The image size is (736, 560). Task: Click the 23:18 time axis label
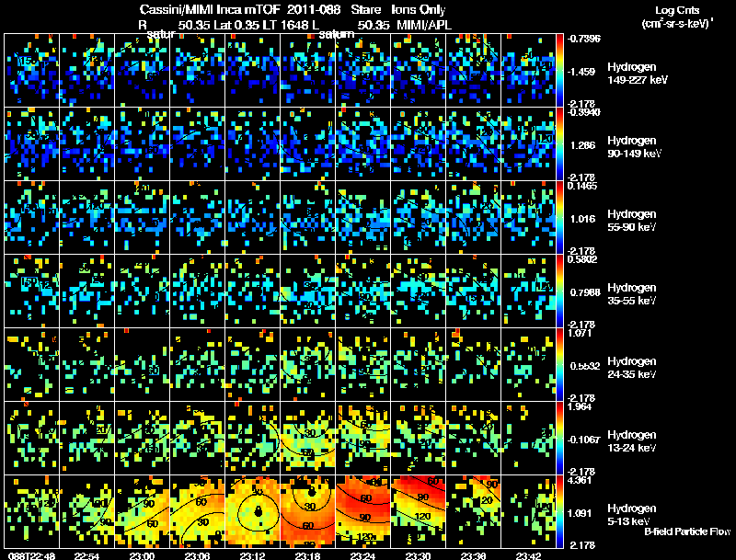(x=307, y=555)
